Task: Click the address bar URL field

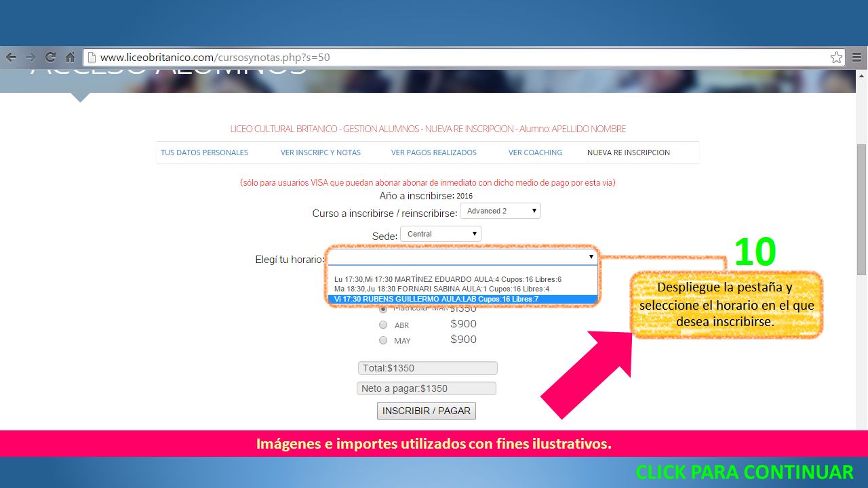Action: coord(465,58)
